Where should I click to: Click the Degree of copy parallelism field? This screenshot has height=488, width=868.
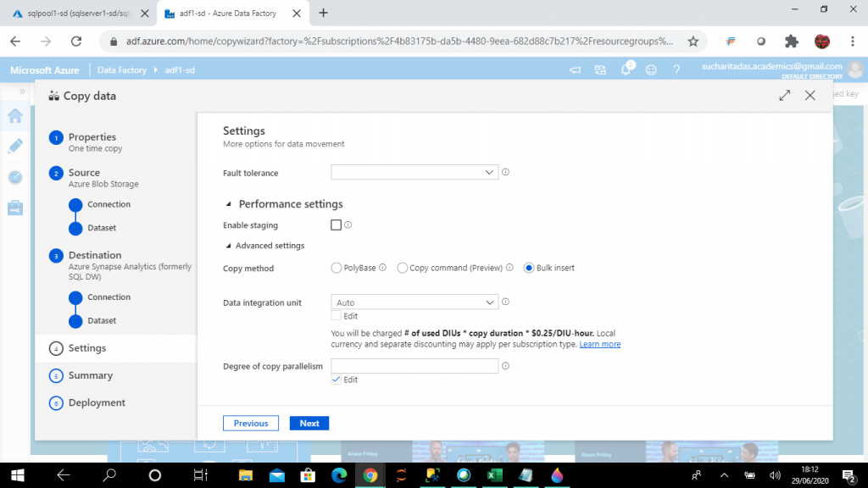(x=415, y=366)
